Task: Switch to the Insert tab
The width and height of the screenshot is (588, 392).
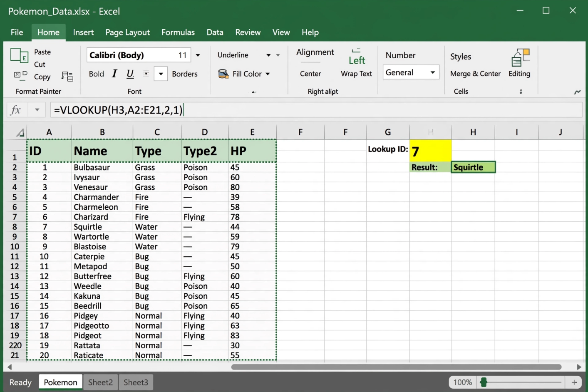Action: 83,32
